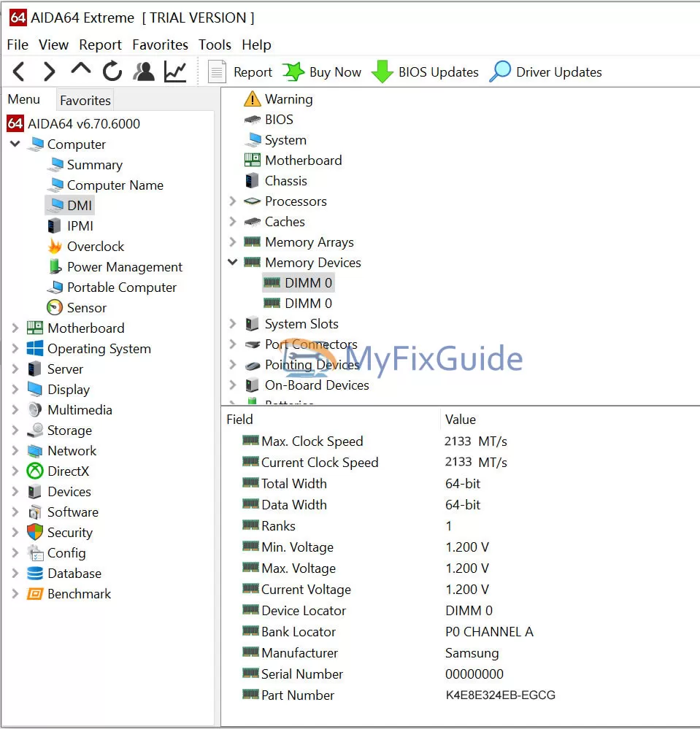700x729 pixels.
Task: Click the Overclock flame icon
Action: [55, 247]
